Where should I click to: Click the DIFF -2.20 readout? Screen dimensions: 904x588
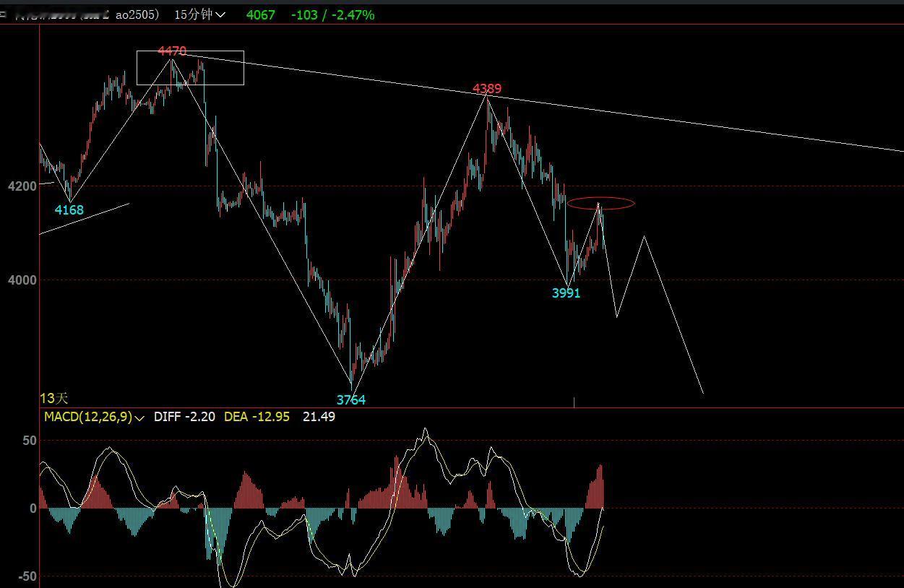184,417
